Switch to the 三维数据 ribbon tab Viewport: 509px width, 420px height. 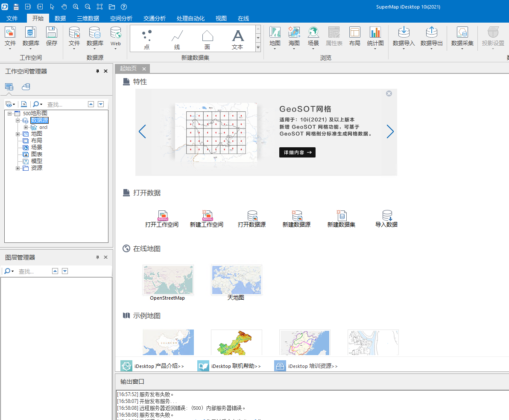(x=88, y=18)
